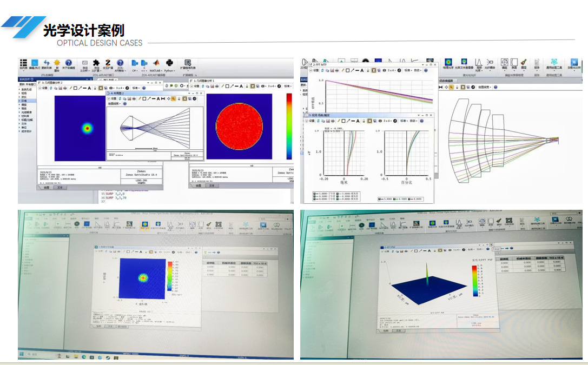
Task: Open the 3x4 grid dropdown in 几何图像分析 2
Action: click(120, 88)
